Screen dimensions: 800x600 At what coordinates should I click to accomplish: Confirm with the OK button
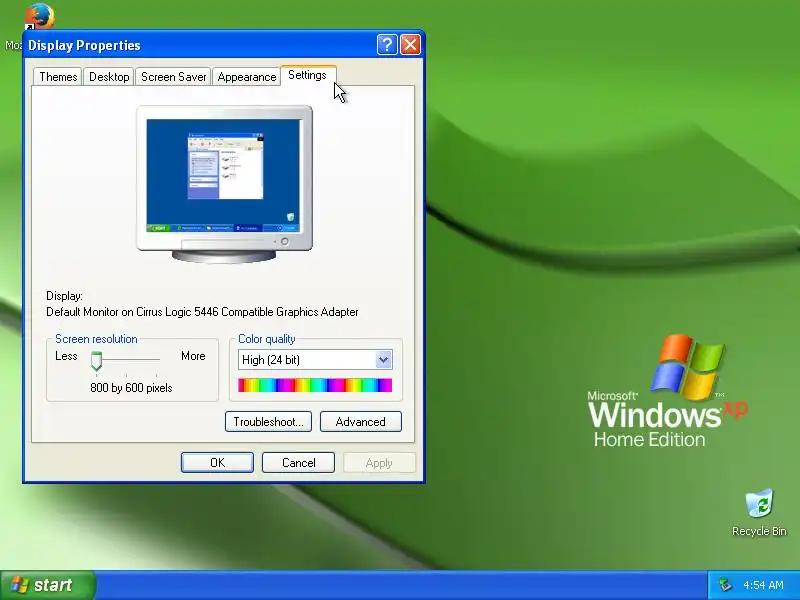pyautogui.click(x=217, y=463)
